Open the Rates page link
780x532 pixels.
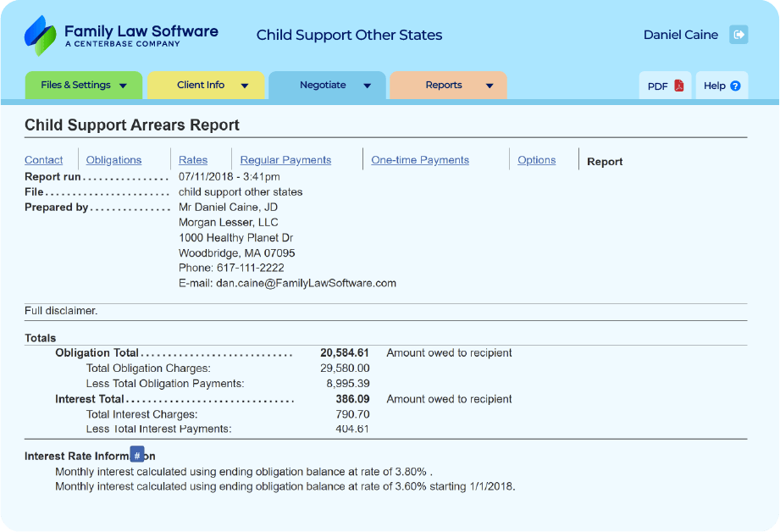pos(193,160)
